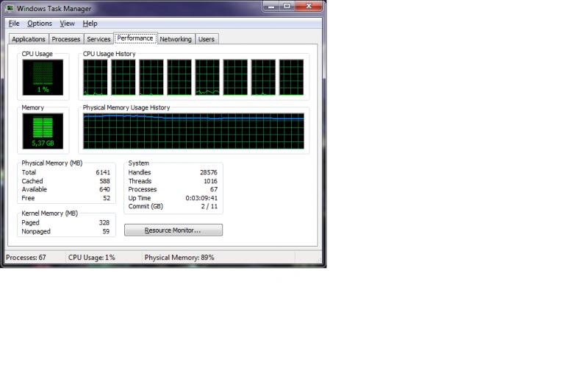Minimize the Task Manager window
This screenshot has height=368, width=588.
(x=271, y=6)
